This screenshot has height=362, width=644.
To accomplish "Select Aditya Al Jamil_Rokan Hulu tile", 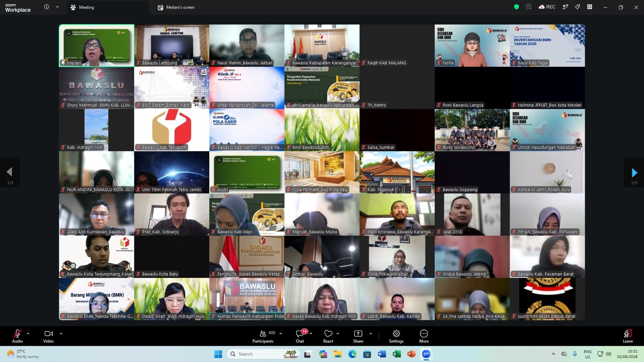I will 547,172.
